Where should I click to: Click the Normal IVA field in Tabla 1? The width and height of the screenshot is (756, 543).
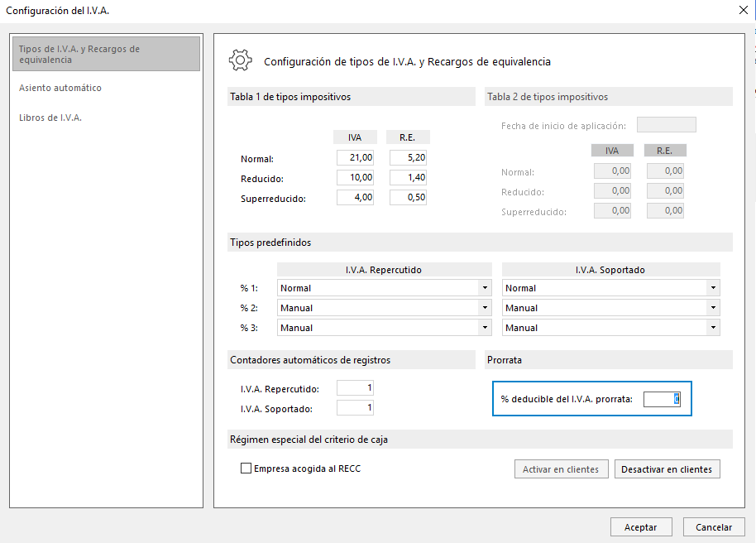tap(356, 157)
